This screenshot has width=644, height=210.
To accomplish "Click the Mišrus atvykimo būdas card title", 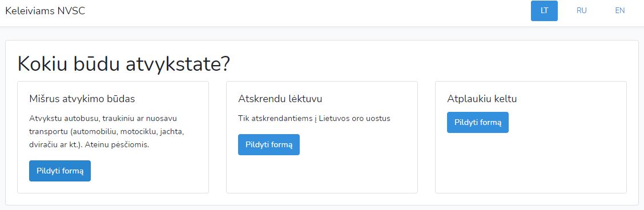I will 82,99.
